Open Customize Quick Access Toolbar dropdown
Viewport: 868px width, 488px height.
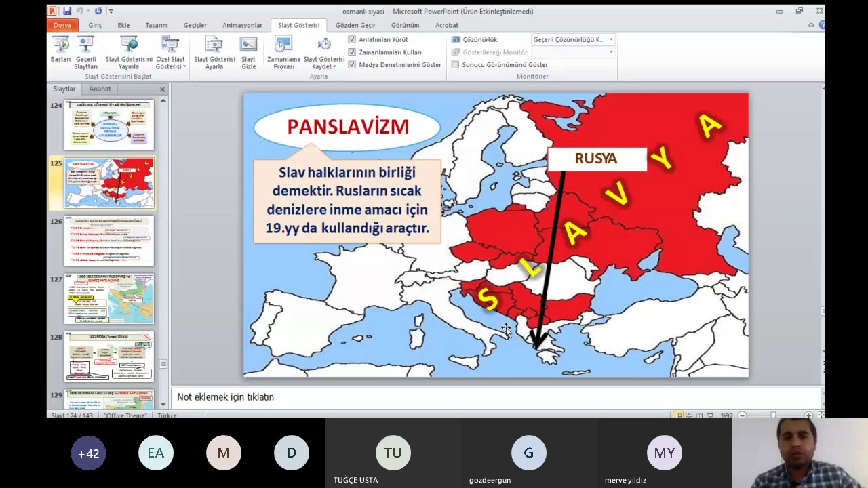click(x=111, y=11)
